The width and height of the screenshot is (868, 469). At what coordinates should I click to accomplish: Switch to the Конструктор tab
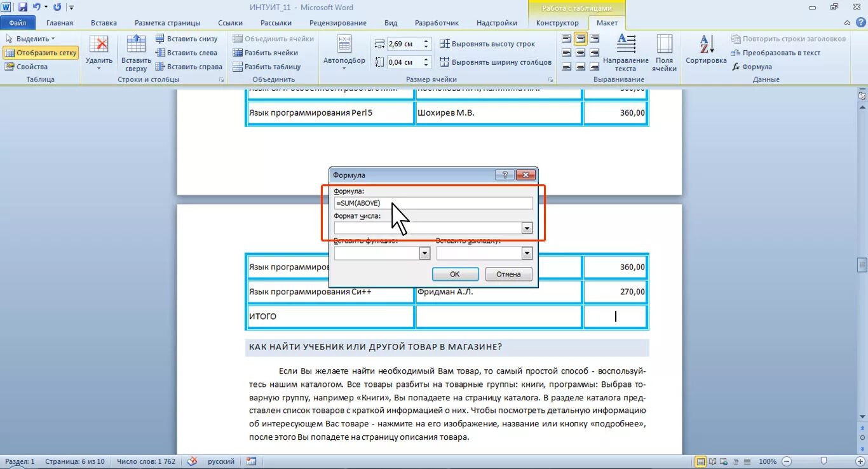(x=557, y=23)
